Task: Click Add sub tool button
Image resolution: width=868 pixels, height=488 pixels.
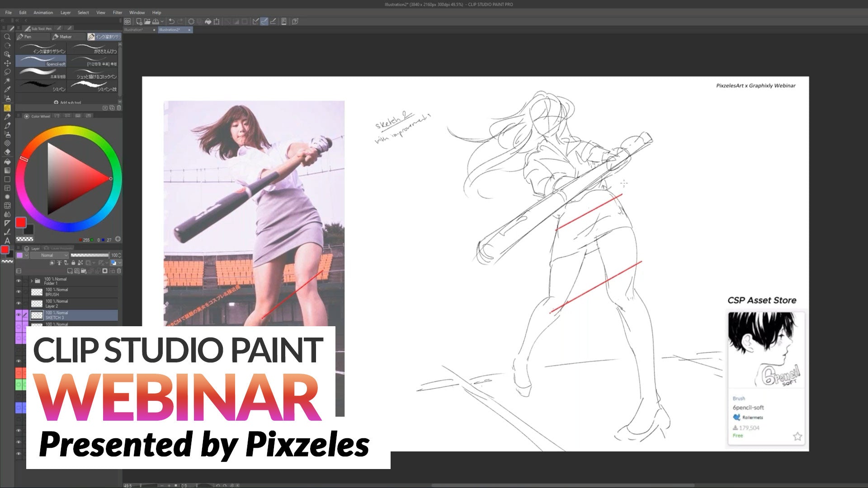Action: pyautogui.click(x=68, y=103)
